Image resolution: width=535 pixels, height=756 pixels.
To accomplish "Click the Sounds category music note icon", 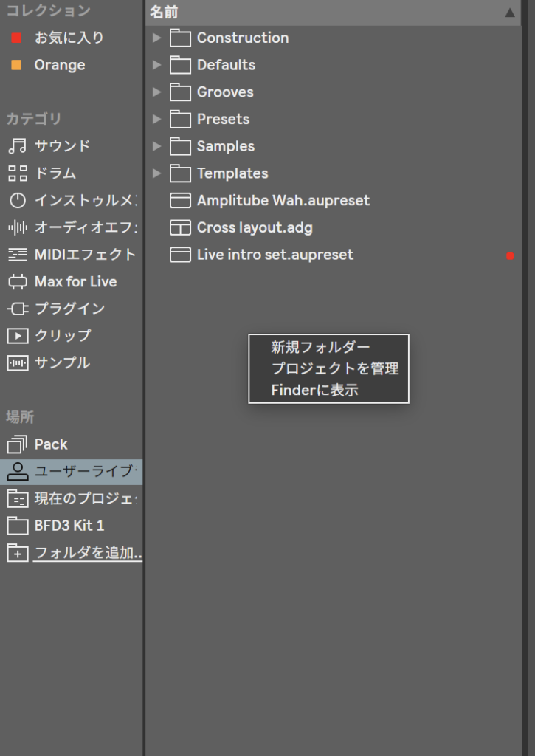I will (17, 146).
